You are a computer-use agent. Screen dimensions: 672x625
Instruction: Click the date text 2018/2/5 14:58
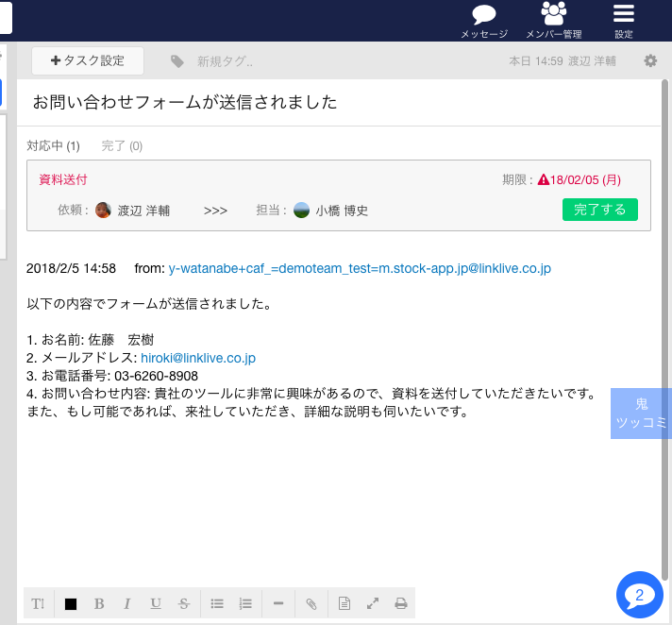pos(71,268)
